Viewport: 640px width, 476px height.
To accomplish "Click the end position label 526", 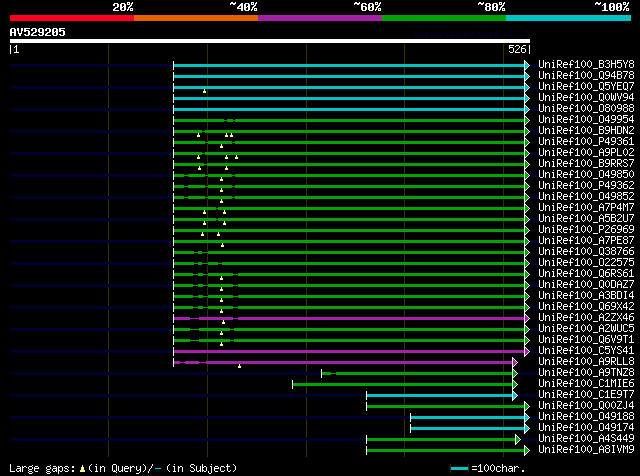I will click(517, 49).
